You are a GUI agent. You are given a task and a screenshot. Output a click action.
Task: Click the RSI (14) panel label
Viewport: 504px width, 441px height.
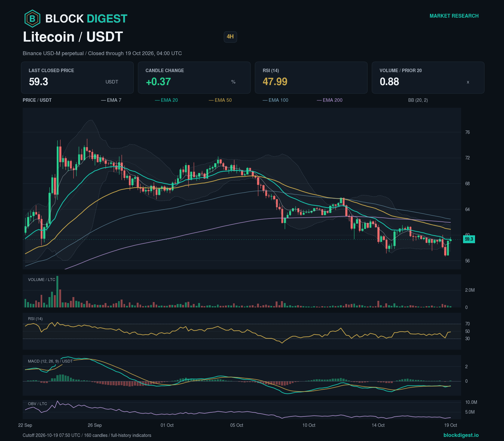35,319
